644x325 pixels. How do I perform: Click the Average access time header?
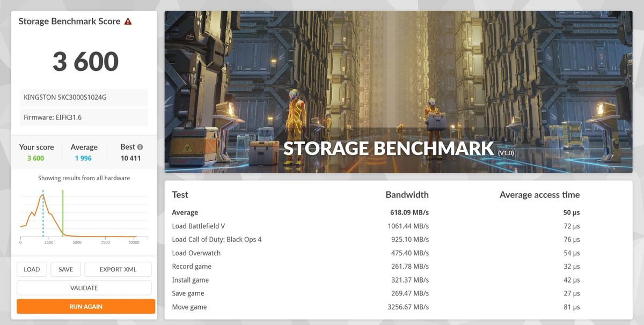coord(539,195)
